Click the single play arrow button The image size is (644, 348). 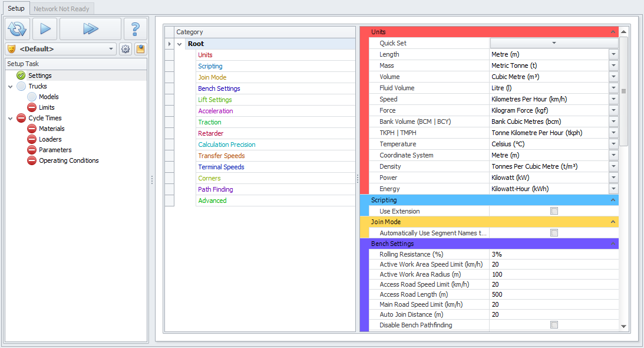(45, 29)
